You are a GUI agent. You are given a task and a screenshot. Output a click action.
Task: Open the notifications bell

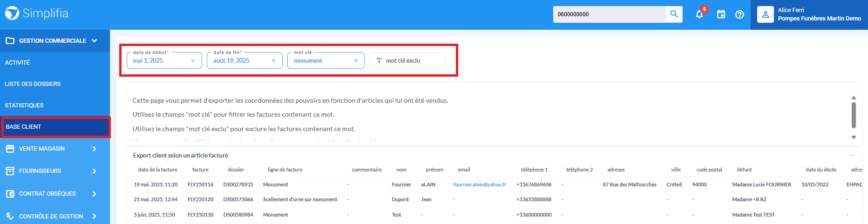pos(699,14)
